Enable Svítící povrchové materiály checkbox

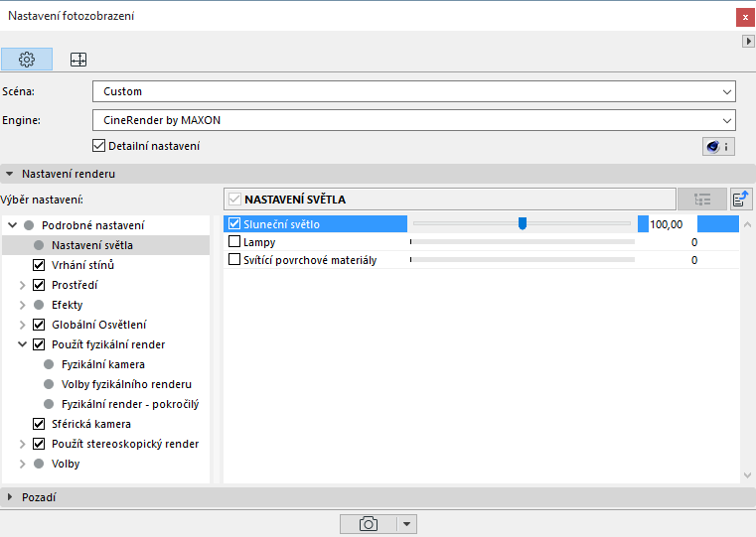click(234, 260)
